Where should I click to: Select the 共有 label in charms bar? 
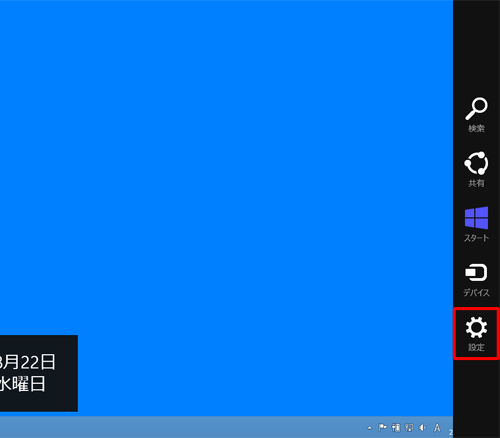[476, 183]
